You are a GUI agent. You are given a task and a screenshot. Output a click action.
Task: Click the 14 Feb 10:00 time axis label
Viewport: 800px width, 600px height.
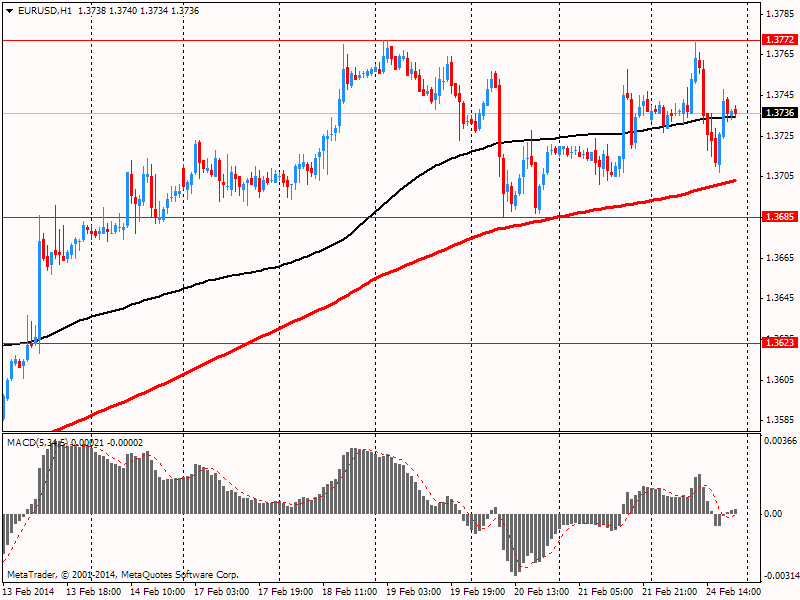coord(158,591)
